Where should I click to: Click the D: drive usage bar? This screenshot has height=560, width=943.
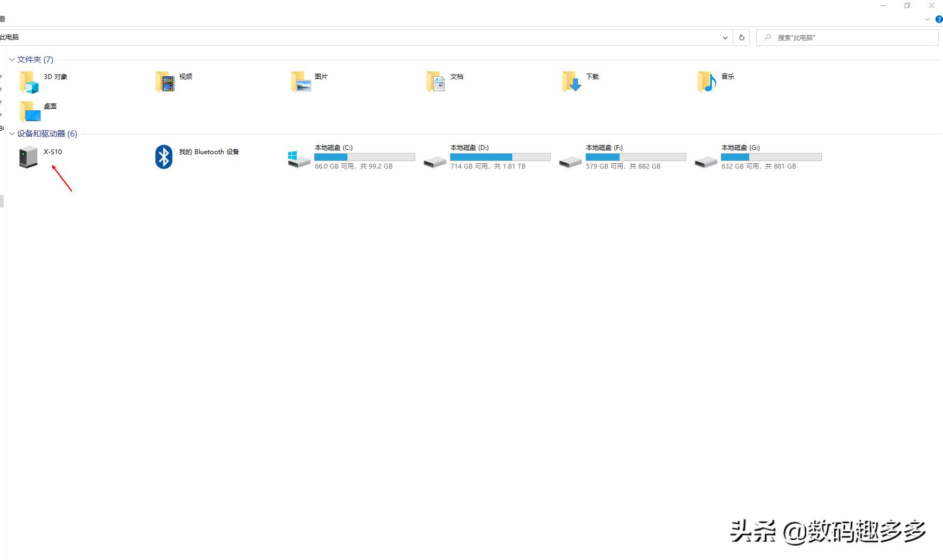(x=500, y=157)
